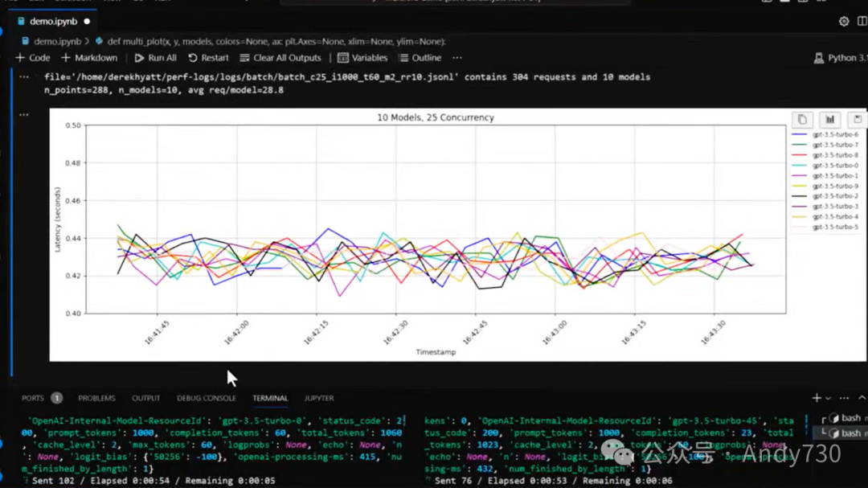Open the new terminal profile dropdown arrow
Image resolution: width=868 pixels, height=488 pixels.
[x=828, y=398]
